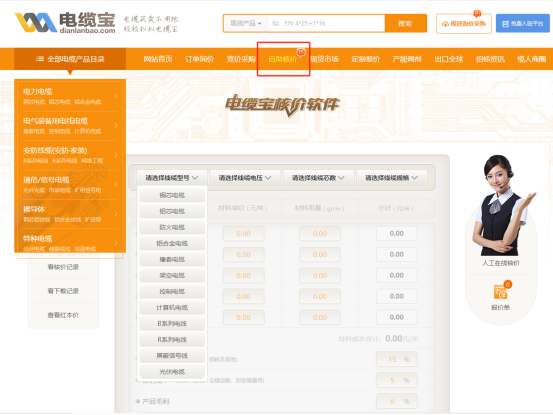Screen dimensions: 553x415
Task: Open the 报价单 quotation cart icon
Action: [x=500, y=291]
